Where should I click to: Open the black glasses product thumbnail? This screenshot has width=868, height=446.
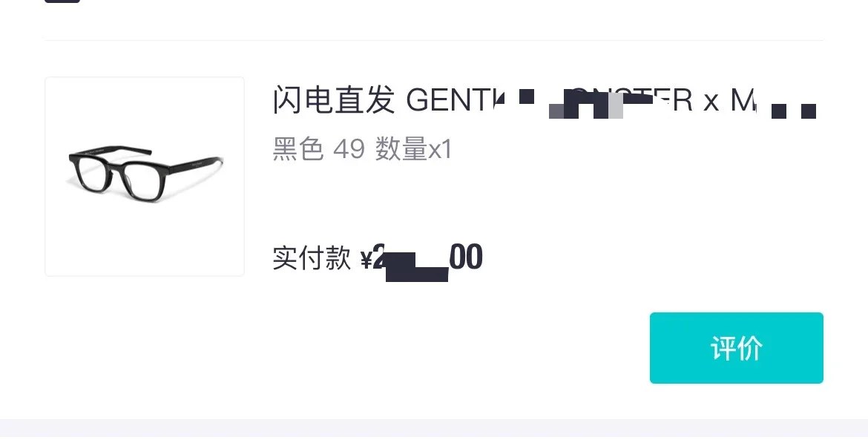(x=145, y=176)
